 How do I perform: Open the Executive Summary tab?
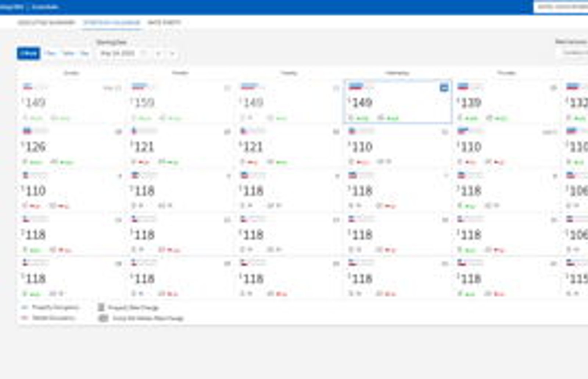tap(46, 22)
